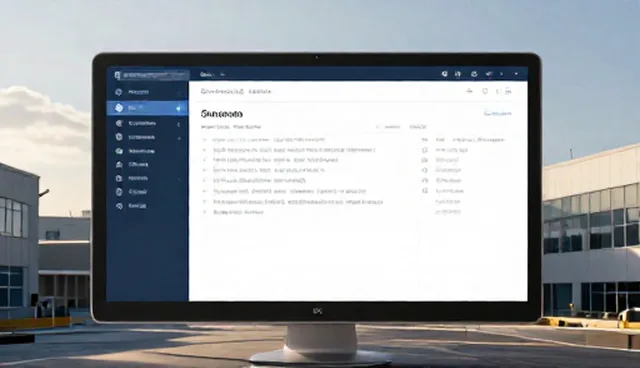This screenshot has height=368, width=640.
Task: Click the app logo icon above the sidebar
Action: (118, 75)
